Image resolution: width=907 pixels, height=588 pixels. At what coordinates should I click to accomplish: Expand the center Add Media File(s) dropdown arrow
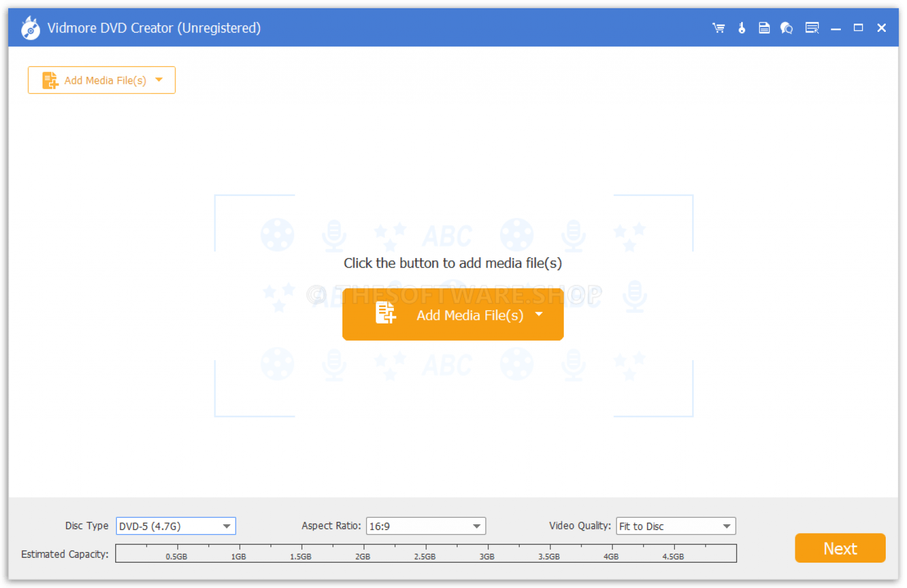[539, 314]
